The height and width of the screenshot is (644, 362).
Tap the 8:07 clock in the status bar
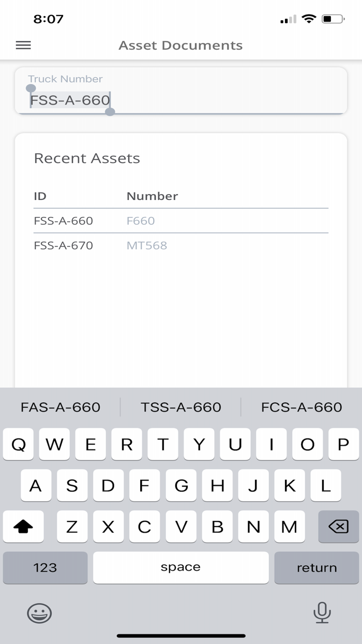pos(50,19)
